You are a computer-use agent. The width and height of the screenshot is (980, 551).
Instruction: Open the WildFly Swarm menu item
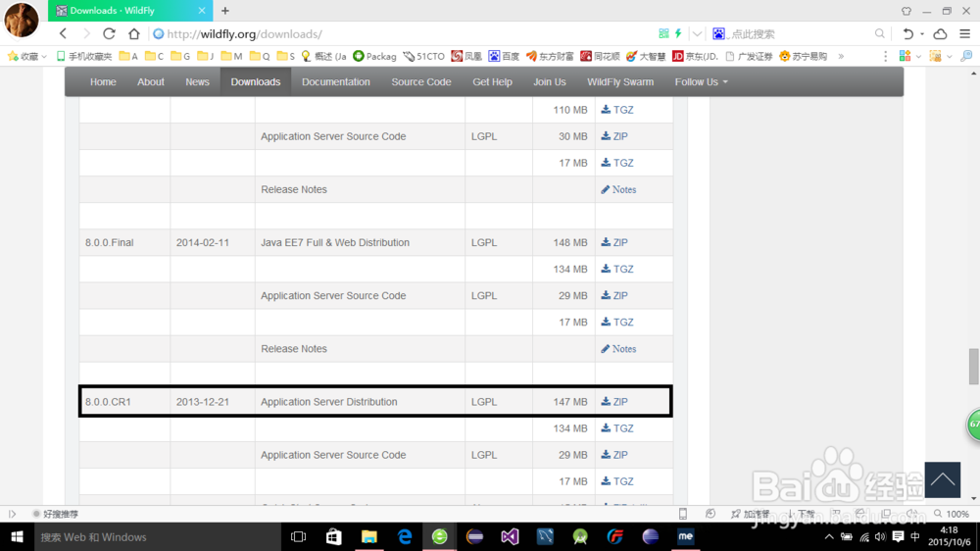(620, 82)
